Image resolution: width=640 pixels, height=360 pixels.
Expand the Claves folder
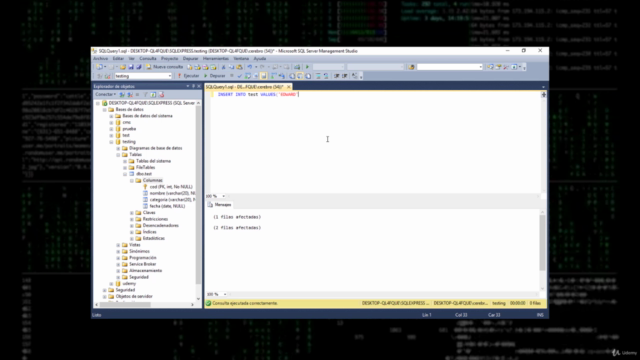[131, 213]
